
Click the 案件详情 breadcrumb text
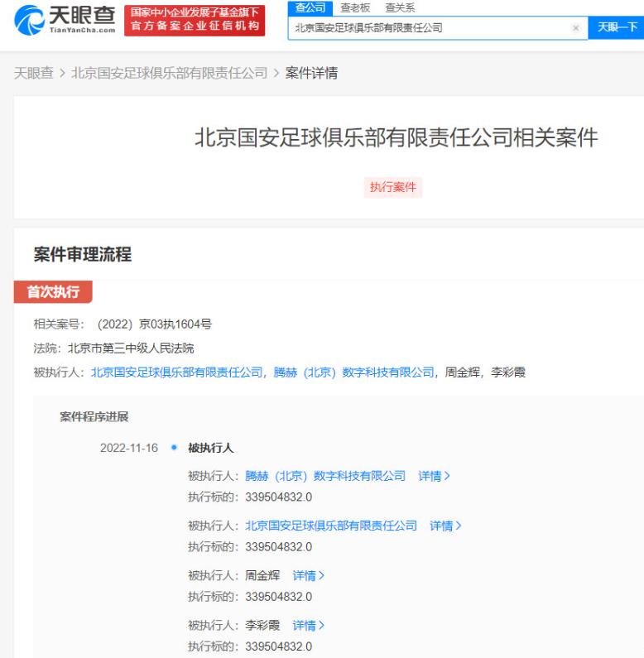(x=311, y=73)
